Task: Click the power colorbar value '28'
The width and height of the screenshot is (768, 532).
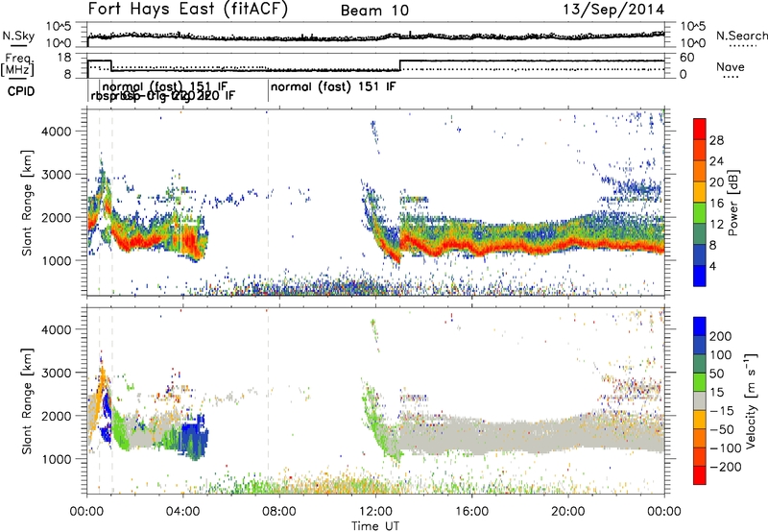Action: coord(716,140)
